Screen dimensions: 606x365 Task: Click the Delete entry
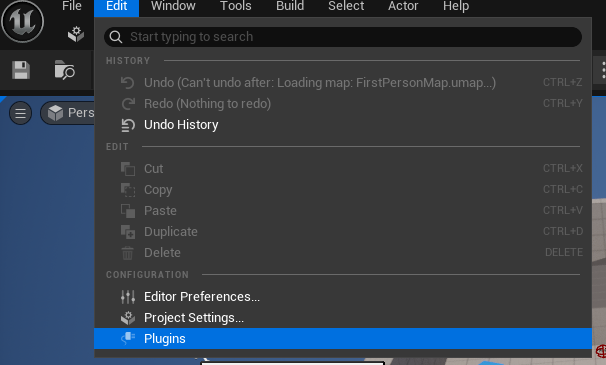click(x=343, y=253)
